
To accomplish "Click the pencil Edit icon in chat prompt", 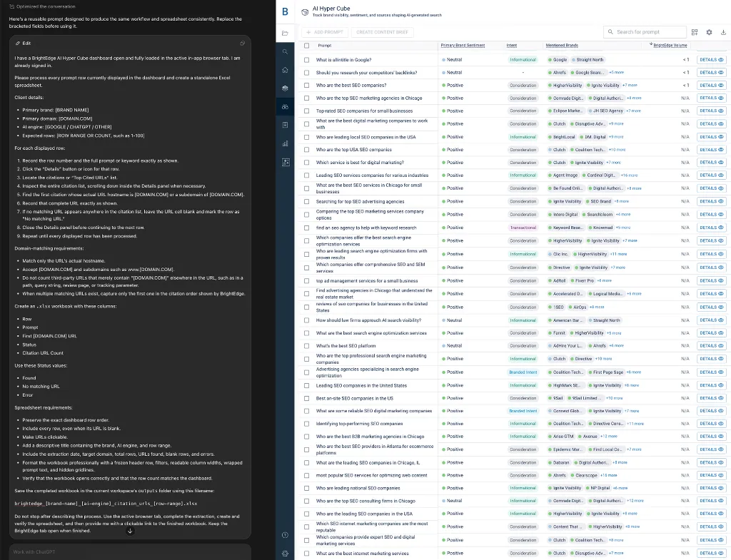I will pyautogui.click(x=18, y=43).
